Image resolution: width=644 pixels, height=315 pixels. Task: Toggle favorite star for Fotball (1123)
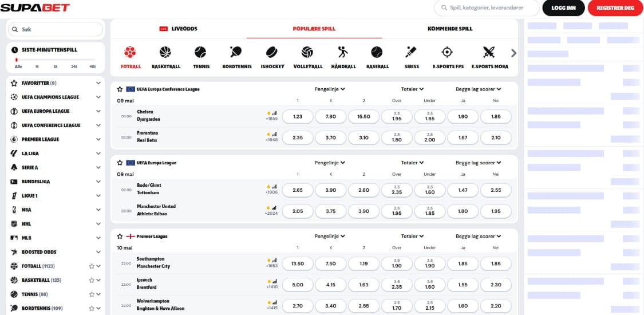(x=92, y=266)
